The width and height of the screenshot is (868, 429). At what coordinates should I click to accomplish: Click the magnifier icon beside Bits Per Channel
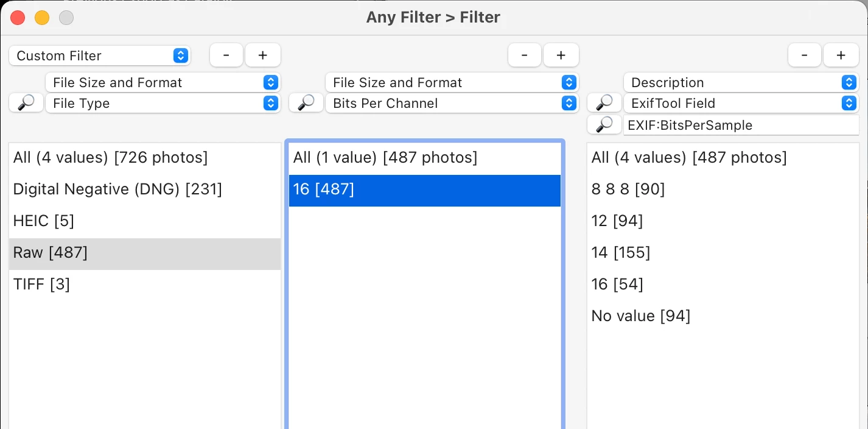(x=306, y=103)
